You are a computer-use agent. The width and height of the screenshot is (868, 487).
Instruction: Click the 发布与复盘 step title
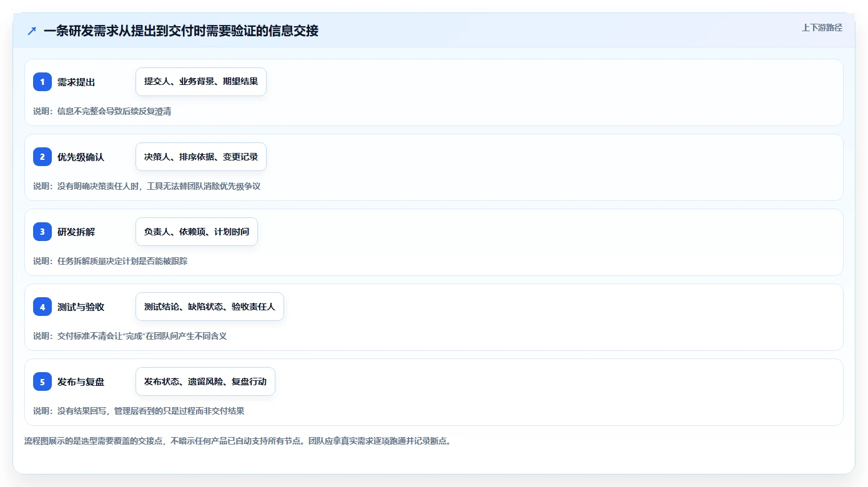coord(81,381)
